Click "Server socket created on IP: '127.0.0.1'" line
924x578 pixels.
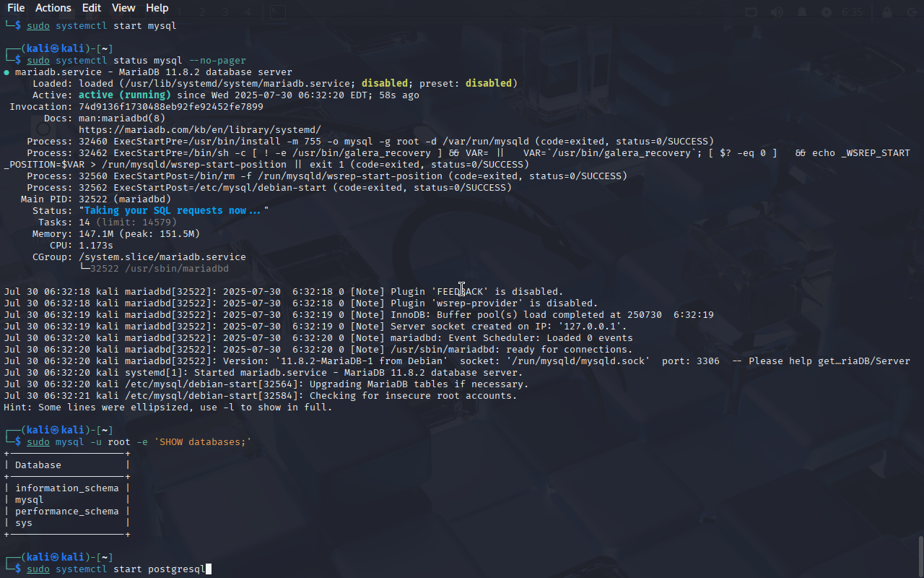tap(315, 327)
